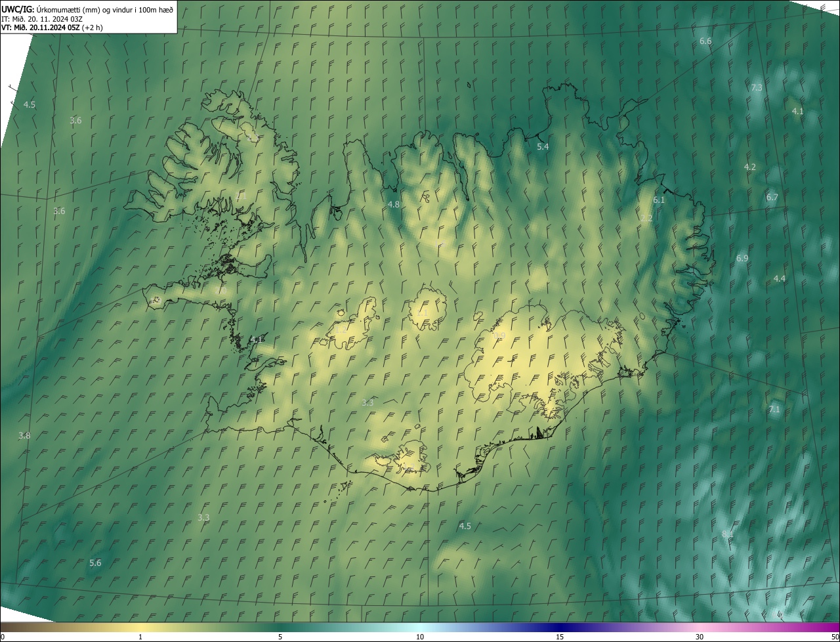
Task: Click the colour scale tick label 0
Action: tap(3, 637)
